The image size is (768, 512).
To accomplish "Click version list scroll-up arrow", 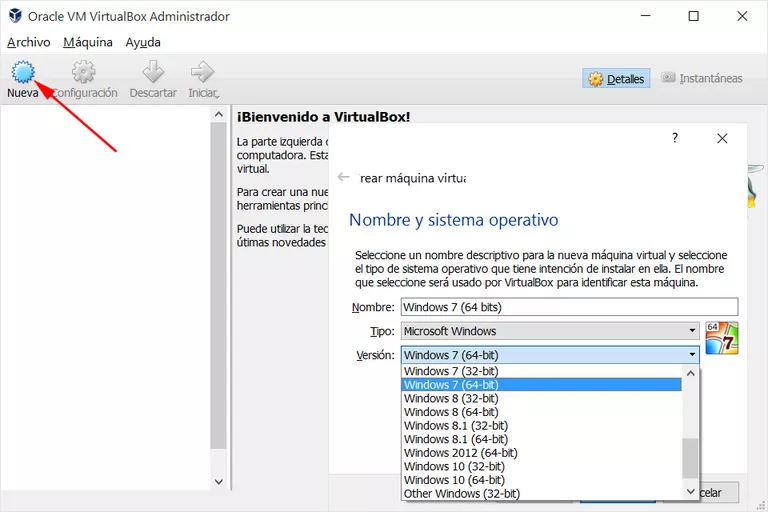I will coord(691,373).
